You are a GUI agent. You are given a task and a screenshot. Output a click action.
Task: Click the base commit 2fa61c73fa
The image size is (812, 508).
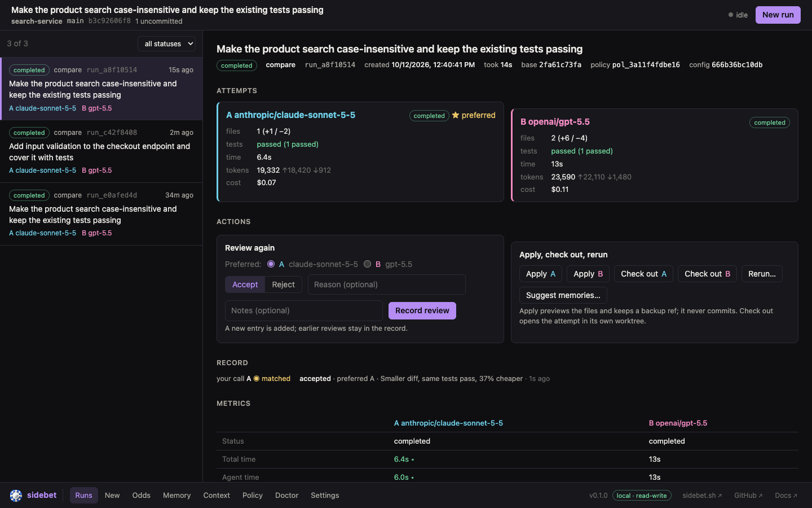click(x=560, y=65)
